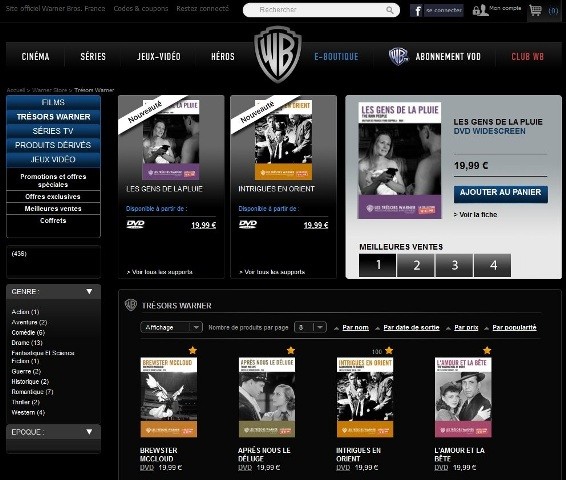
Task: Open Promotions et offres spéciales
Action: pos(53,180)
